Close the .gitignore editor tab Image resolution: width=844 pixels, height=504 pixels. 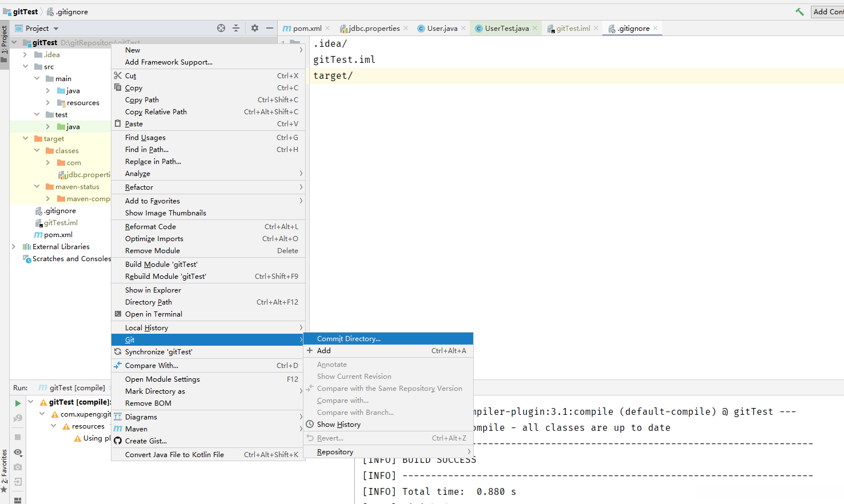pos(655,28)
